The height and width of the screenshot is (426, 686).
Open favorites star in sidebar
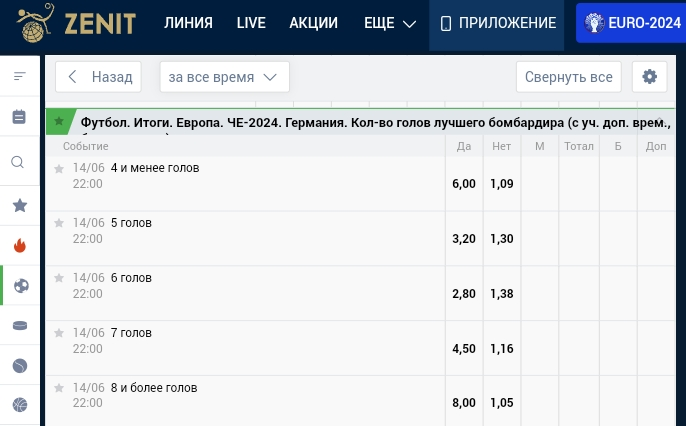click(19, 205)
